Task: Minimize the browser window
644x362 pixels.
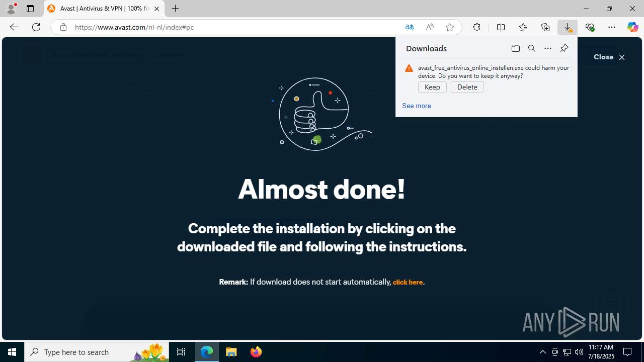Action: tap(586, 9)
